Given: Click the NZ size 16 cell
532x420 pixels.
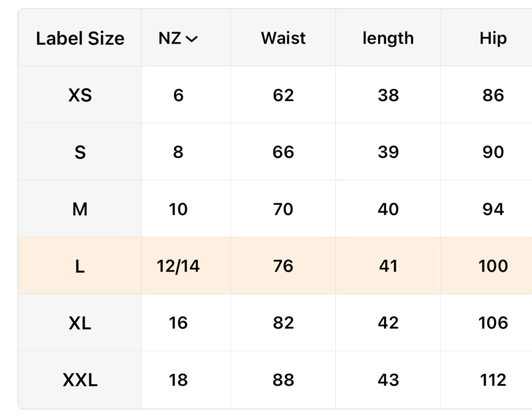Looking at the screenshot, I should click(178, 323).
